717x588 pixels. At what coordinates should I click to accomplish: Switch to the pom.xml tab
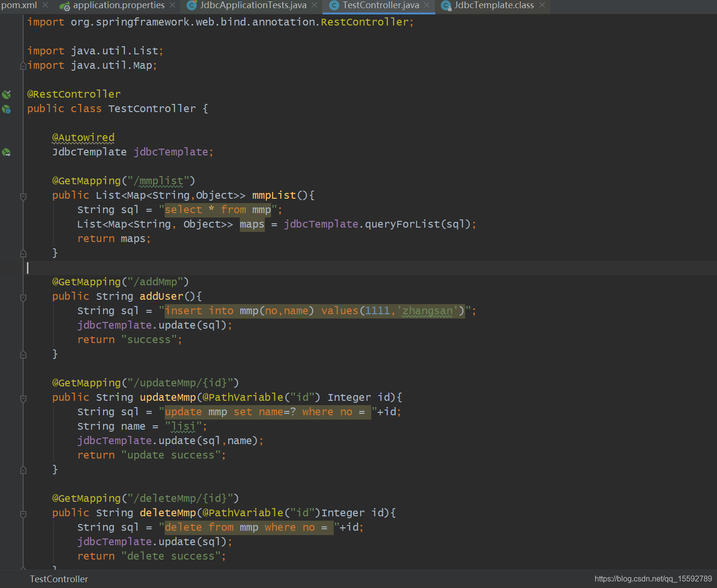pos(19,5)
